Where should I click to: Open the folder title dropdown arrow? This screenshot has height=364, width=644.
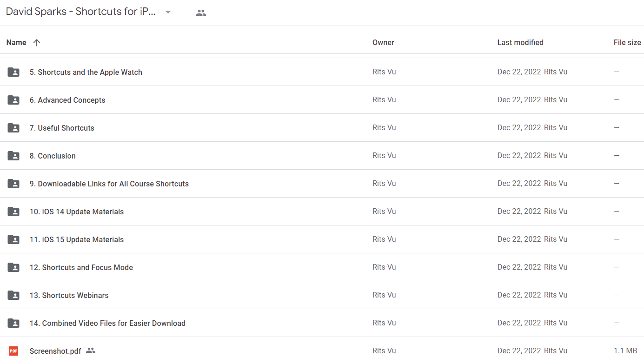(x=168, y=13)
